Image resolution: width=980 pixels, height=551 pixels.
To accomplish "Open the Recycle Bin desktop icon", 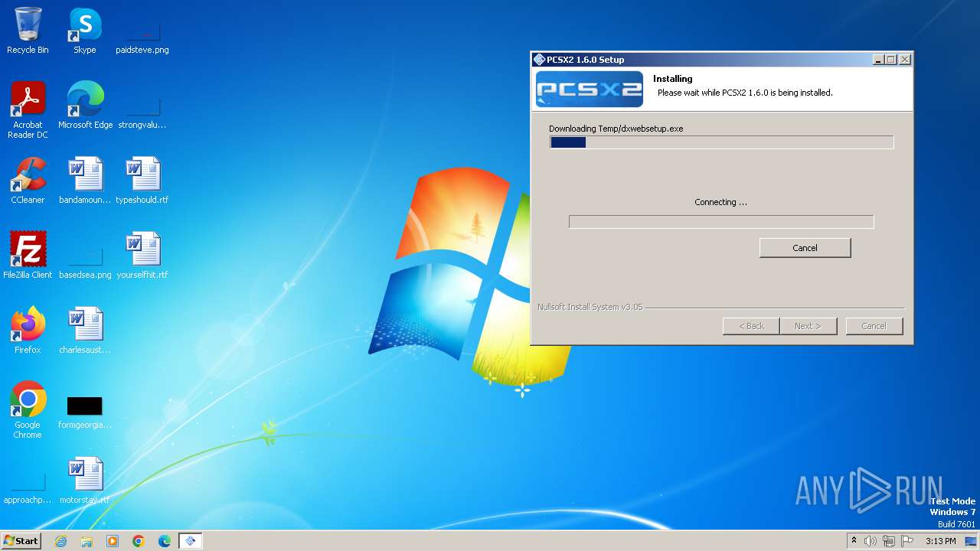I will click(x=28, y=31).
